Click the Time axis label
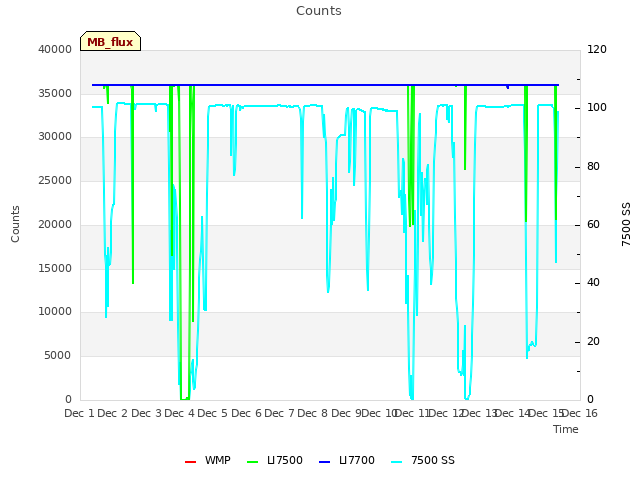This screenshot has width=640, height=480. tap(566, 429)
